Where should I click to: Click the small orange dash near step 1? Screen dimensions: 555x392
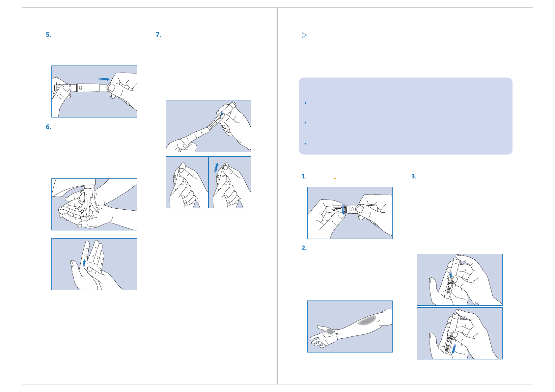coord(334,178)
